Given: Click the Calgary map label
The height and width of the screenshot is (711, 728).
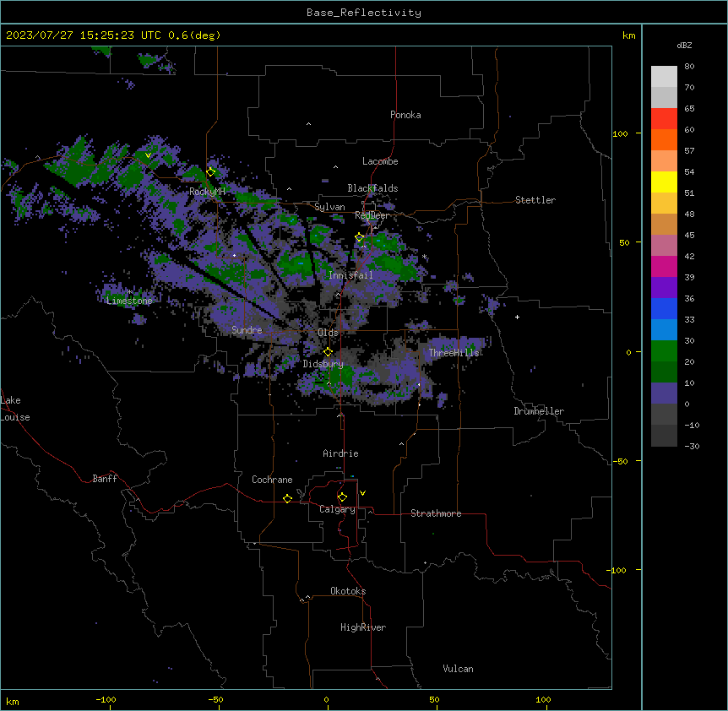Looking at the screenshot, I should pos(337,509).
